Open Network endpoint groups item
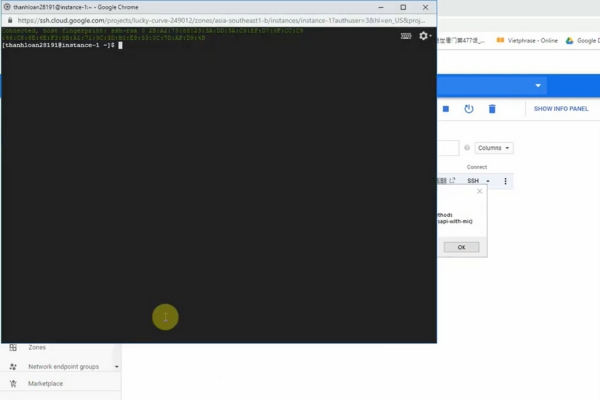The height and width of the screenshot is (400, 600). [x=64, y=366]
